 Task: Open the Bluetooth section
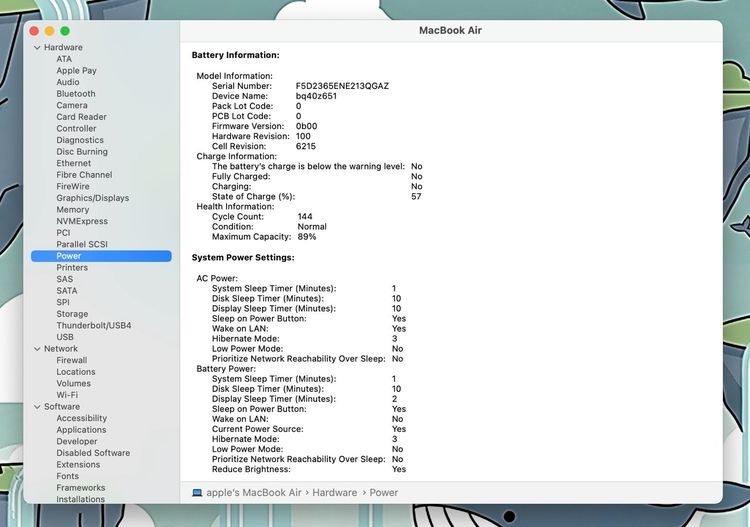(x=76, y=94)
